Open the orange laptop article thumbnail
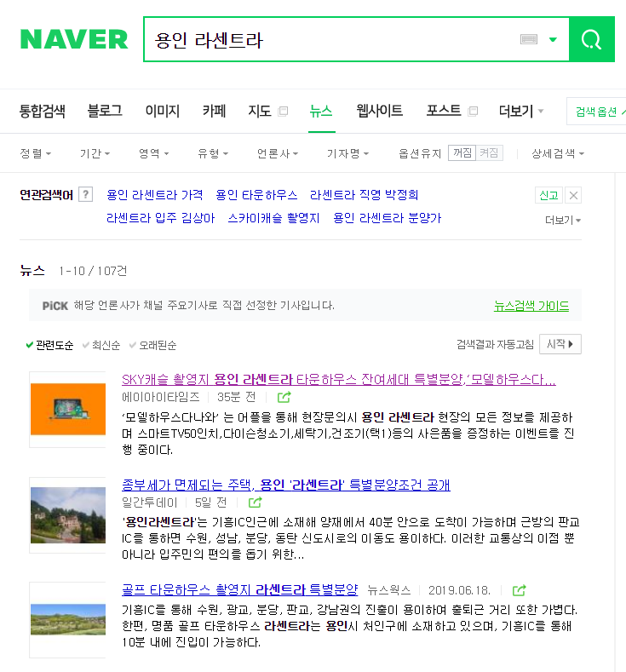Viewport: 626px width, 672px height. [x=67, y=410]
